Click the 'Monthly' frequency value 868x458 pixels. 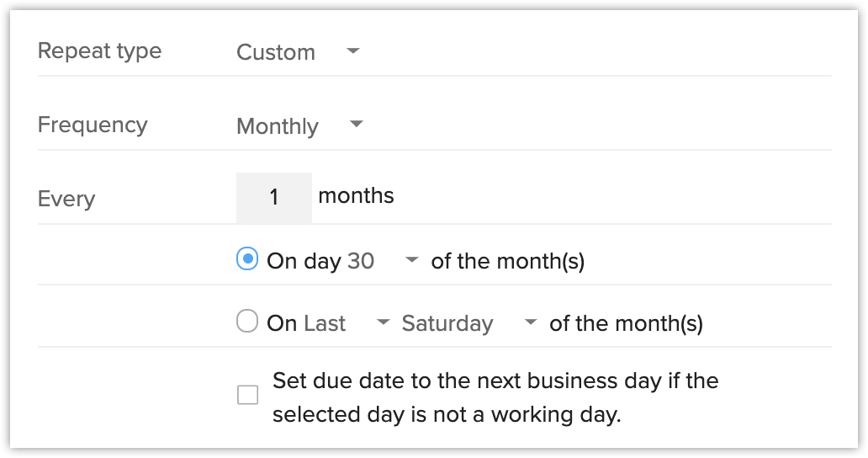278,126
